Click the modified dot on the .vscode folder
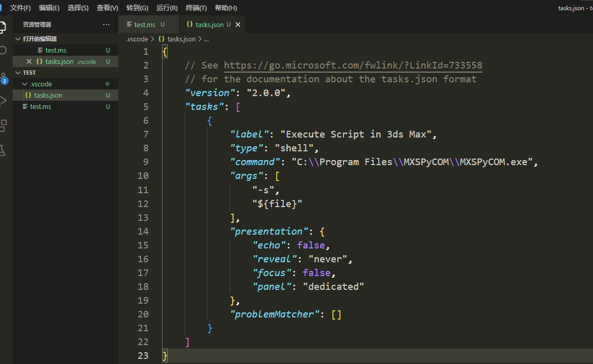 tap(107, 84)
